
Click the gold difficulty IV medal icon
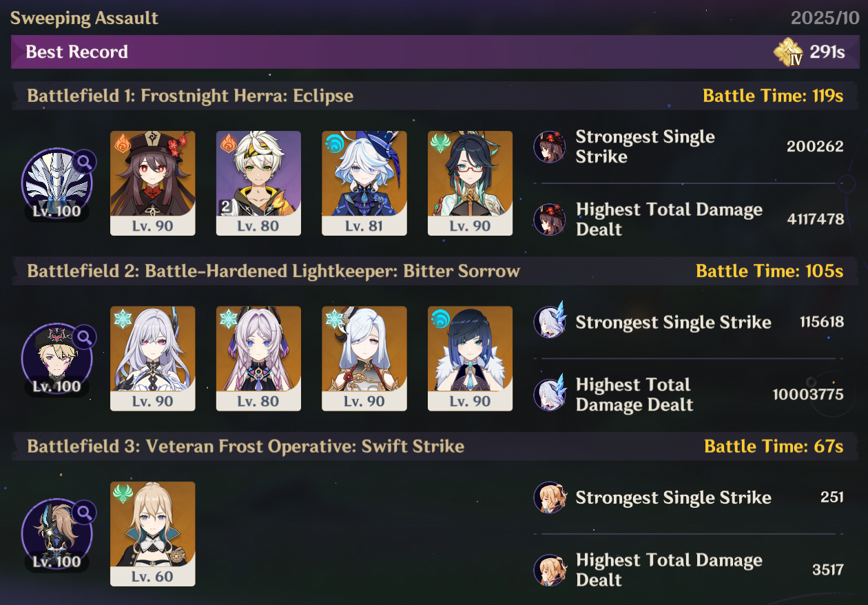(788, 52)
